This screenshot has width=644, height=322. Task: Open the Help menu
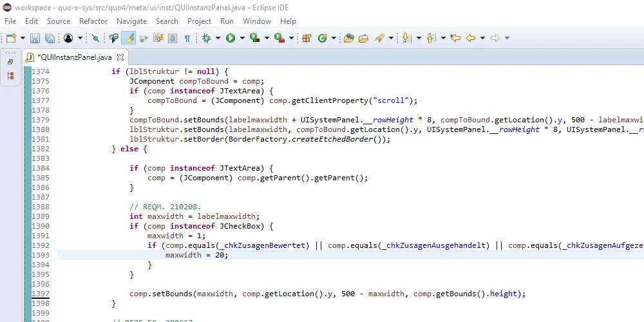coord(288,21)
